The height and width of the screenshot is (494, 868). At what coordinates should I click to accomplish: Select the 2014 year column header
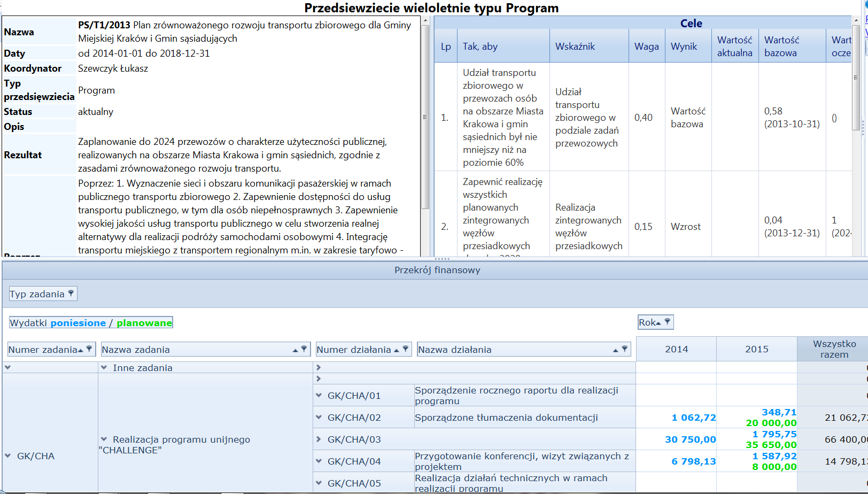(676, 349)
